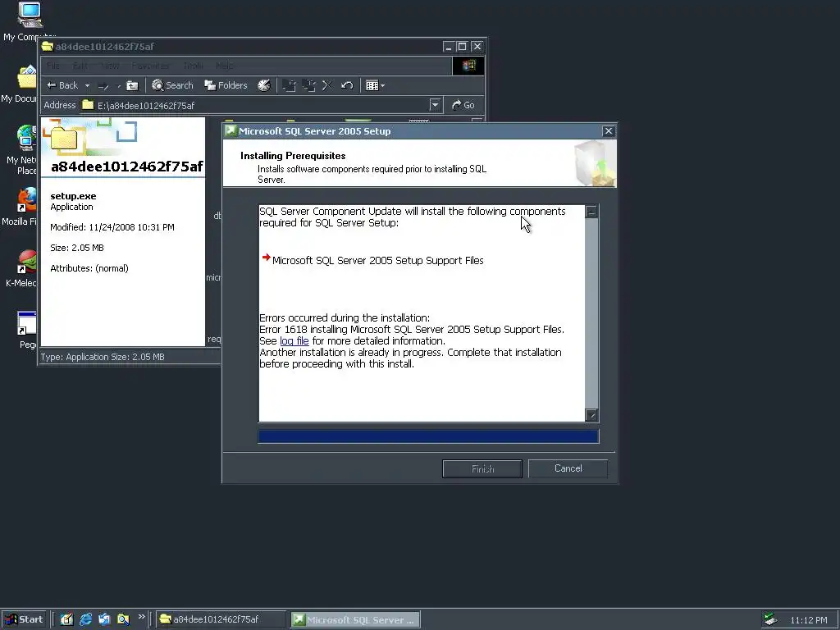Click the Cancel button in SQL Setup

point(568,468)
